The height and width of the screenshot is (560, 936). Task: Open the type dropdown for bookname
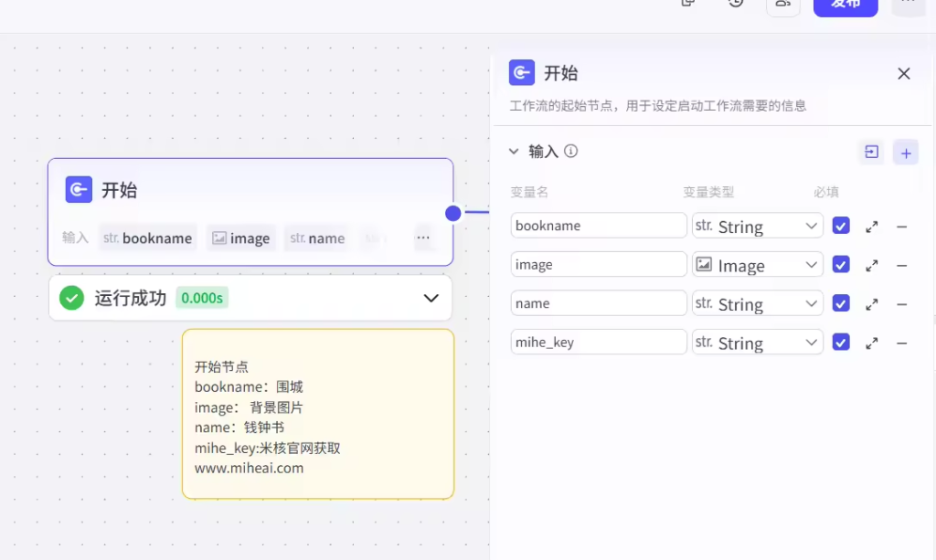pyautogui.click(x=757, y=227)
